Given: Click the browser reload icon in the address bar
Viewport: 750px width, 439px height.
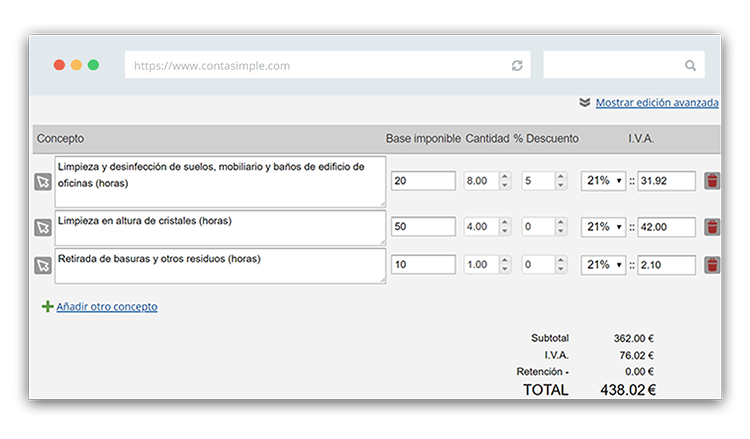Looking at the screenshot, I should coord(517,66).
